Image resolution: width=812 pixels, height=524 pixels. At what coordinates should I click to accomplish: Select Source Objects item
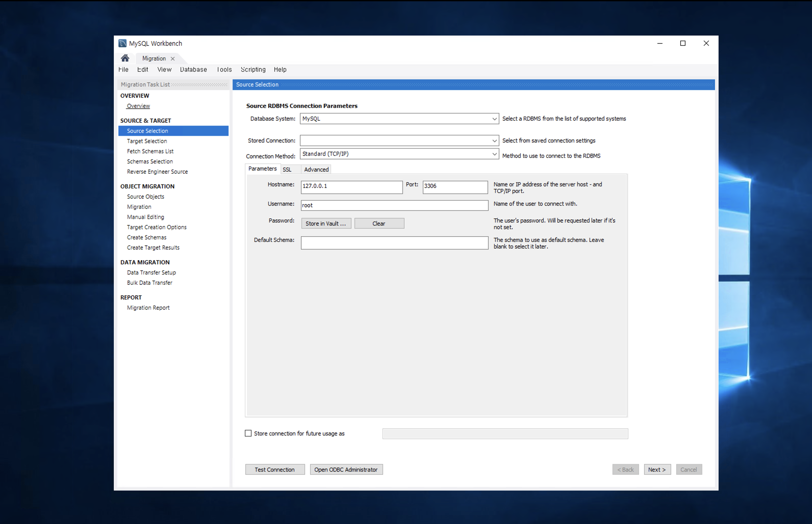146,197
